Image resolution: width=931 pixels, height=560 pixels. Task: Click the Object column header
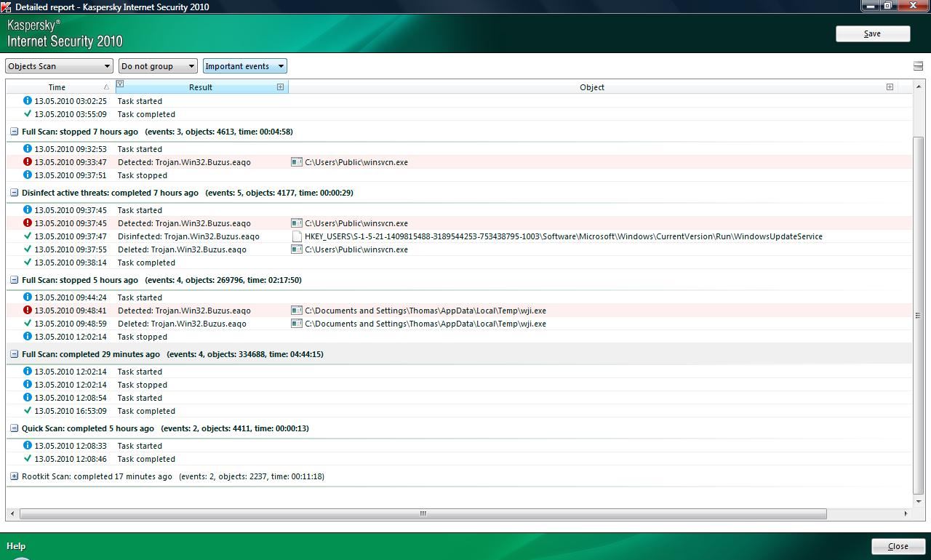[x=592, y=87]
